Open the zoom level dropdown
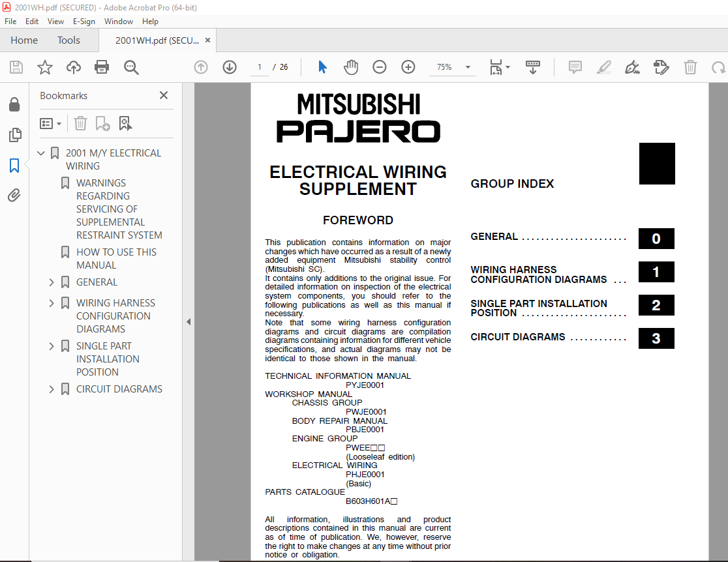Image resolution: width=728 pixels, height=562 pixels. 468,67
